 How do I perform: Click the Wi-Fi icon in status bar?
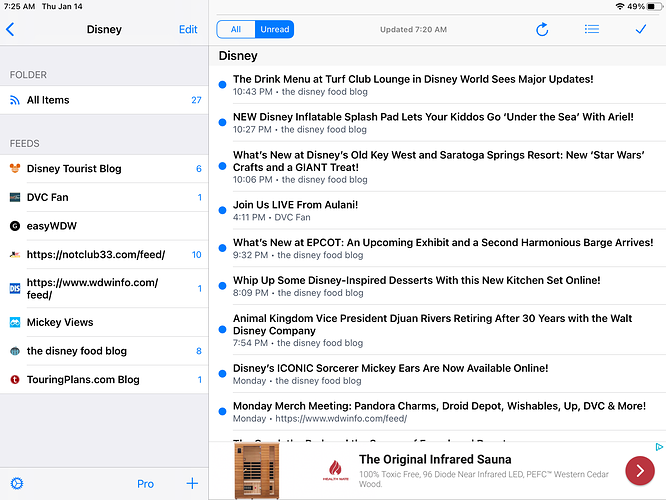(x=620, y=6)
